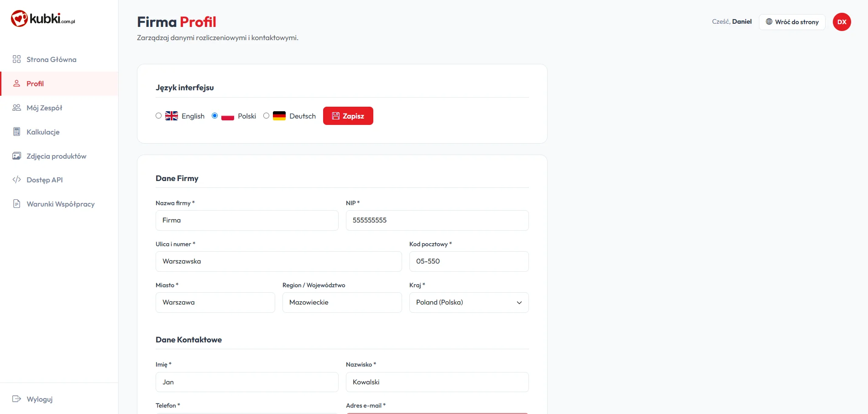Image resolution: width=868 pixels, height=414 pixels.
Task: Click the Warunki Współpracy document icon
Action: [17, 204]
